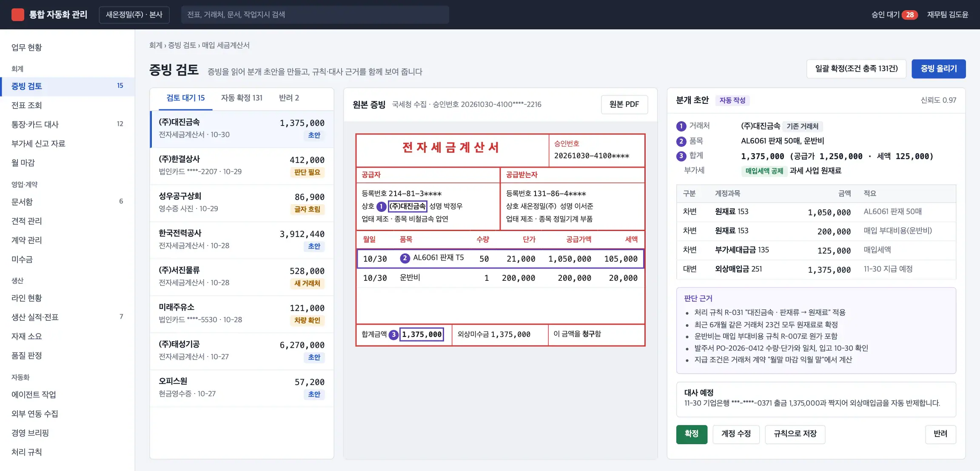Click the 확정 button in 분개 초안
This screenshot has height=471, width=980.
tap(692, 434)
